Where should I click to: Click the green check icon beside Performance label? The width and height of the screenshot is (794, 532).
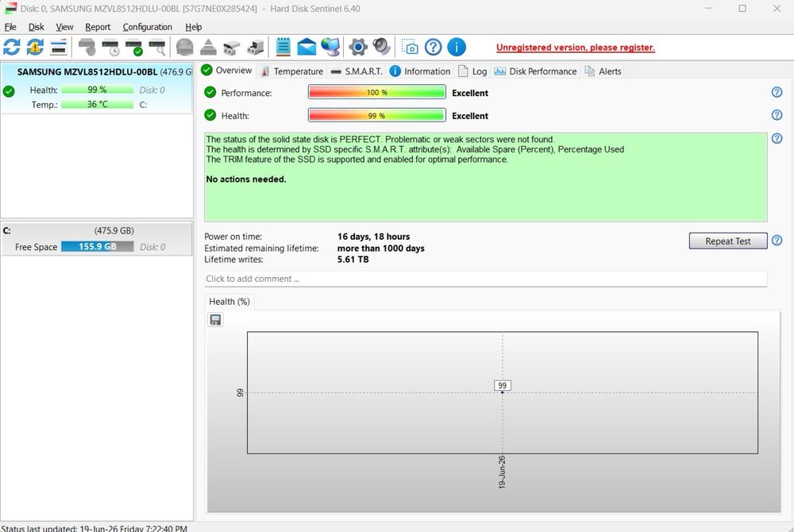210,92
